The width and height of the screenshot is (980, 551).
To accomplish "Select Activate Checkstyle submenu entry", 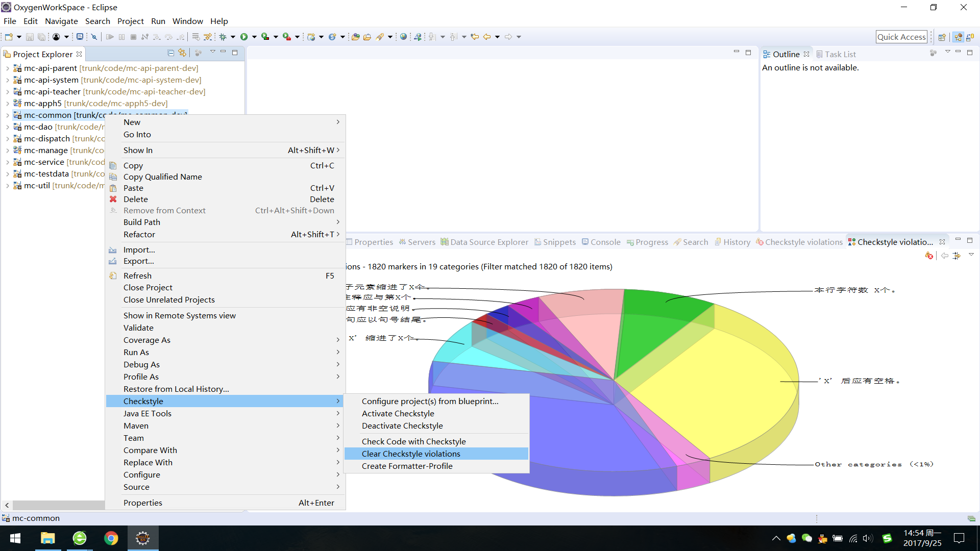I will click(436, 413).
